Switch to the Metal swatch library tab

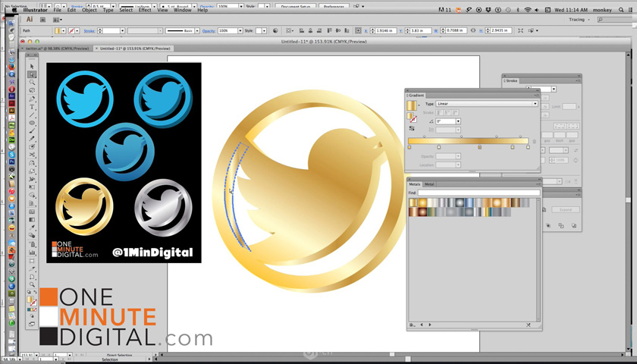pos(429,184)
